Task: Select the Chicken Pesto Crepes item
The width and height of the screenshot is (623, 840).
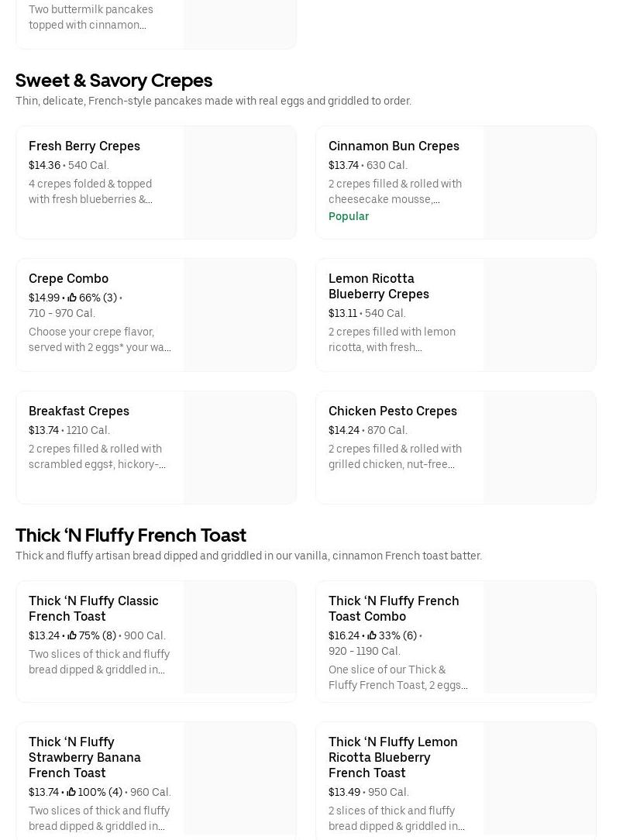Action: point(392,411)
